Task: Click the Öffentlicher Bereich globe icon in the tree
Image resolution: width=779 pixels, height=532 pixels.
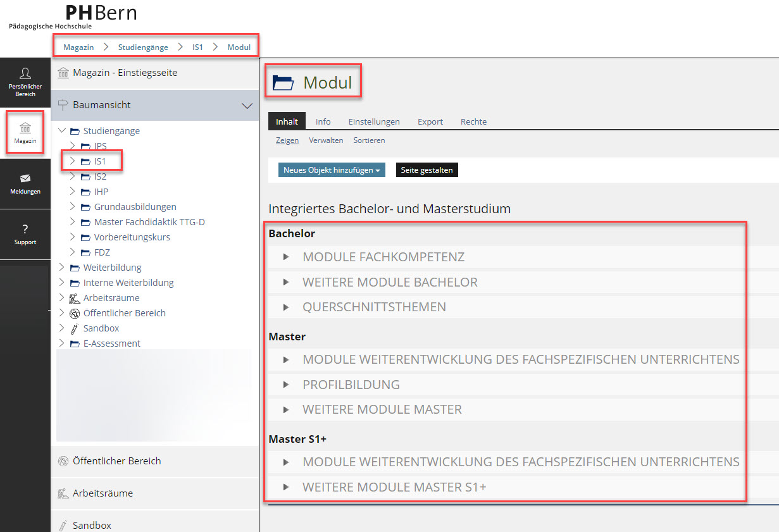Action: 74,313
